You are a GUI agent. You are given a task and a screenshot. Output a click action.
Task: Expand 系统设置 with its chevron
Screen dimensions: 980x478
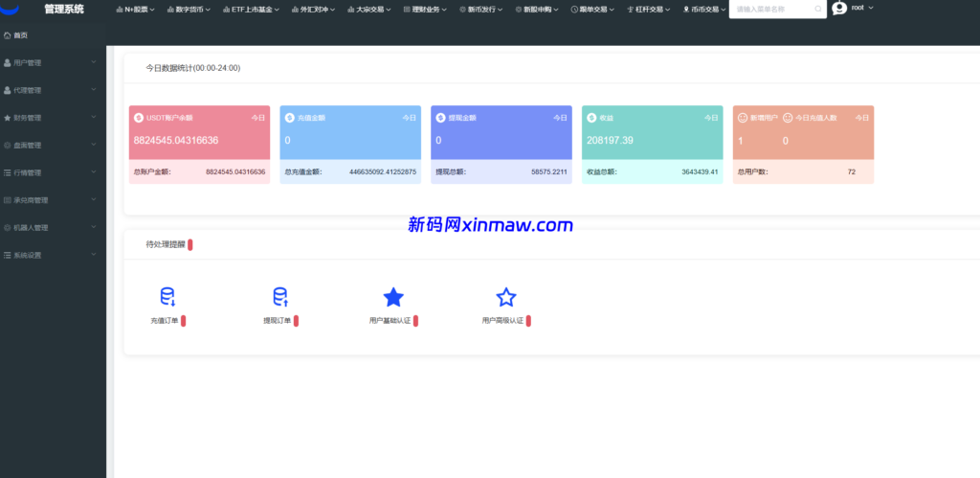point(94,255)
